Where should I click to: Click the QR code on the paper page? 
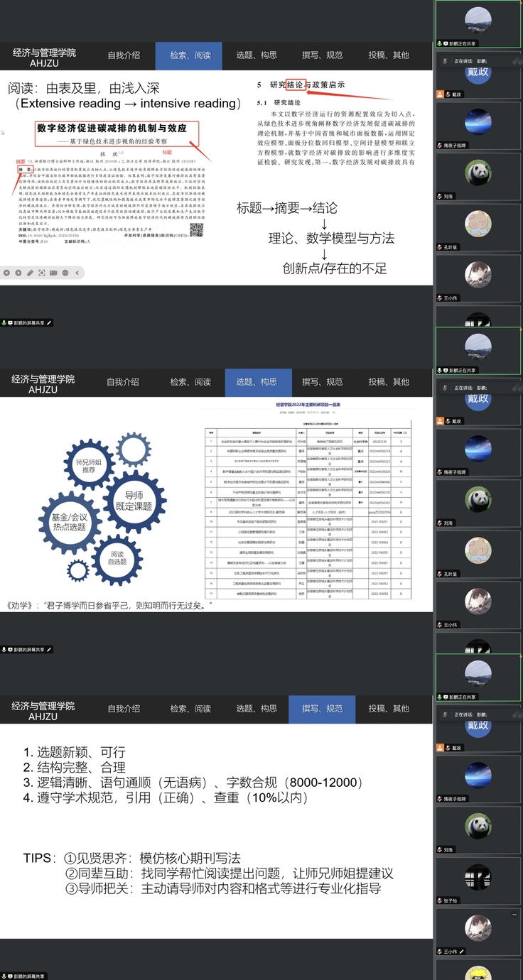(197, 229)
